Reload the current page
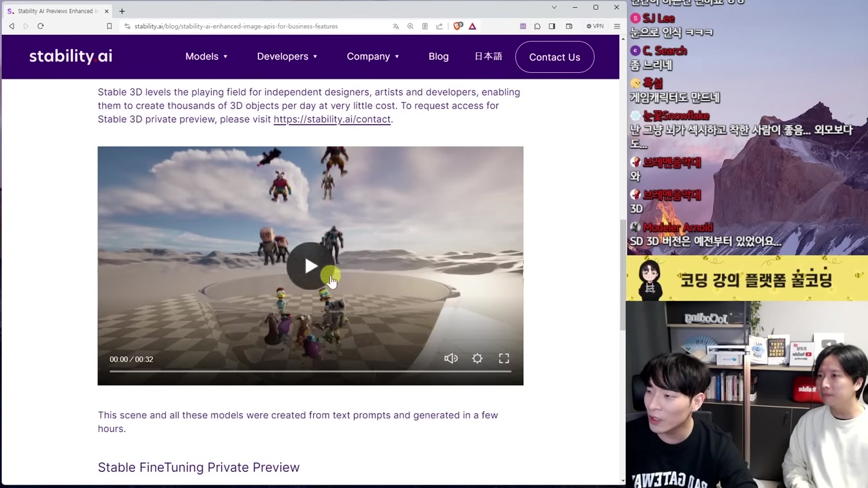The height and width of the screenshot is (488, 868). tap(41, 26)
